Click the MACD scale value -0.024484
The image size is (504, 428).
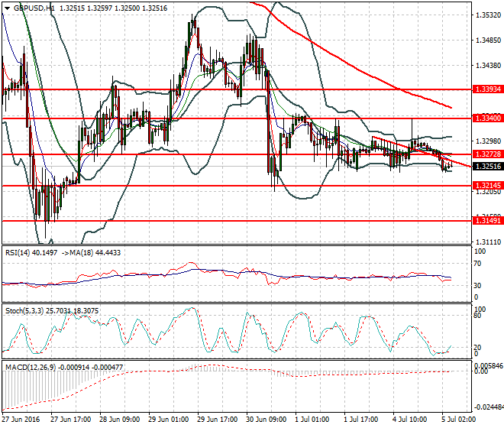tap(489, 407)
